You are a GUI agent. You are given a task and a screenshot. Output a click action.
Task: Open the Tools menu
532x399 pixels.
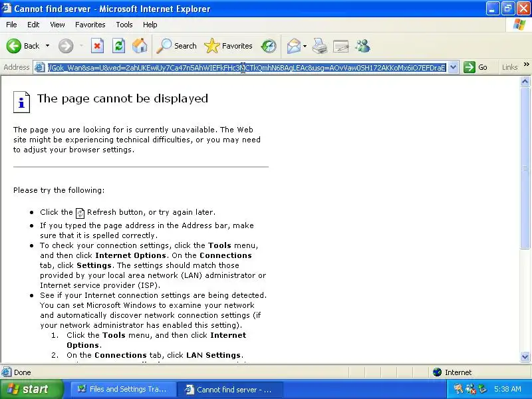tap(124, 25)
